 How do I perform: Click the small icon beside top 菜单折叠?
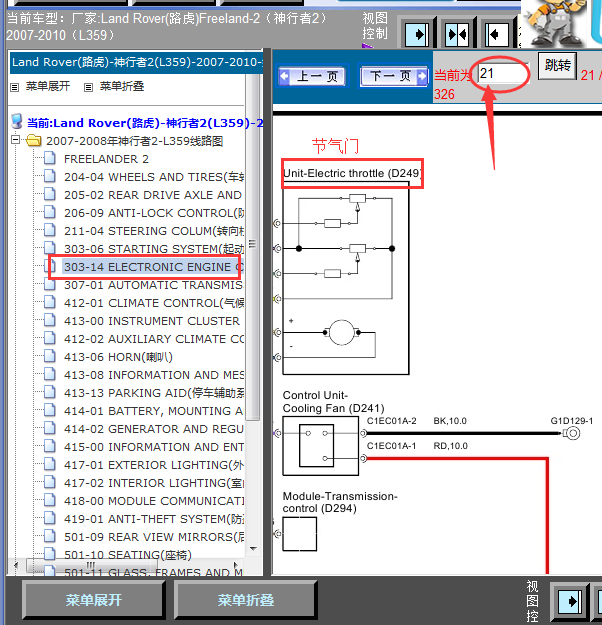pyautogui.click(x=89, y=87)
